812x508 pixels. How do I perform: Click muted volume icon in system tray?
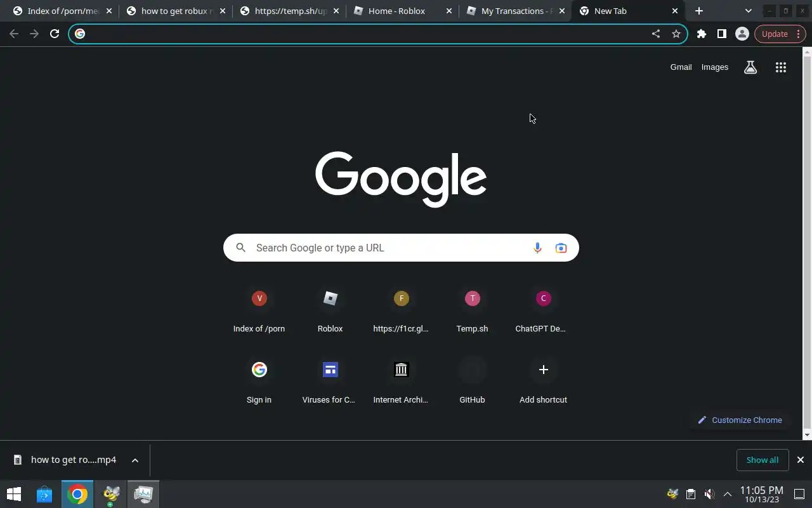tap(710, 494)
